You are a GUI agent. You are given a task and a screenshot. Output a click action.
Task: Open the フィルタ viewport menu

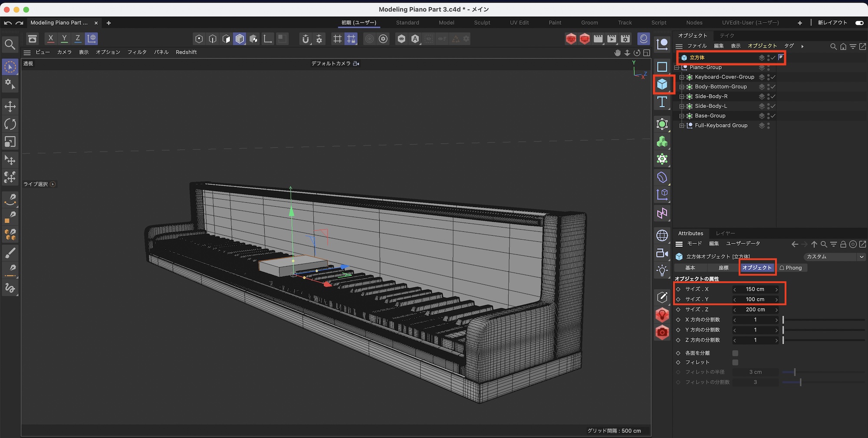coord(137,52)
